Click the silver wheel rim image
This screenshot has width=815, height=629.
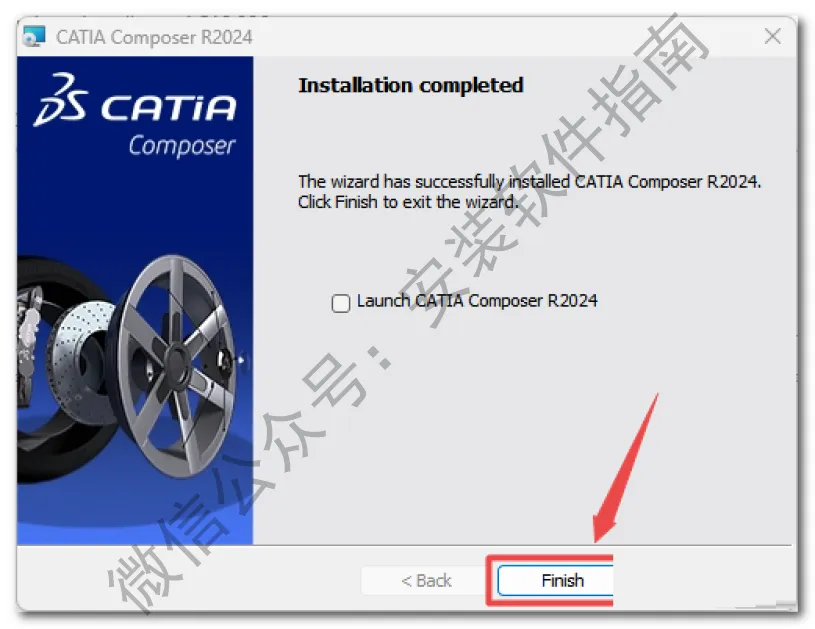[x=177, y=365]
